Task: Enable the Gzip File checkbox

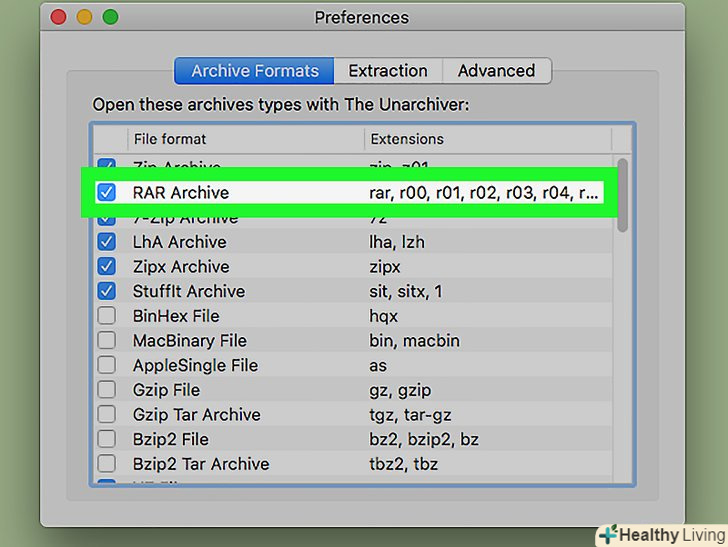Action: coord(106,390)
